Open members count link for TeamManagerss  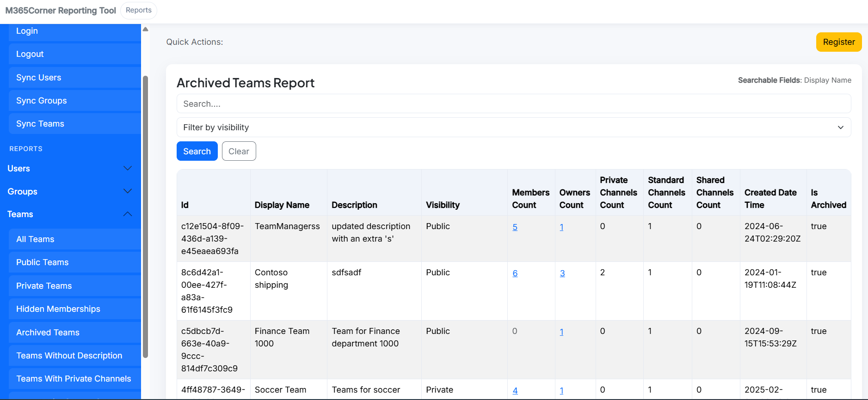(x=515, y=227)
